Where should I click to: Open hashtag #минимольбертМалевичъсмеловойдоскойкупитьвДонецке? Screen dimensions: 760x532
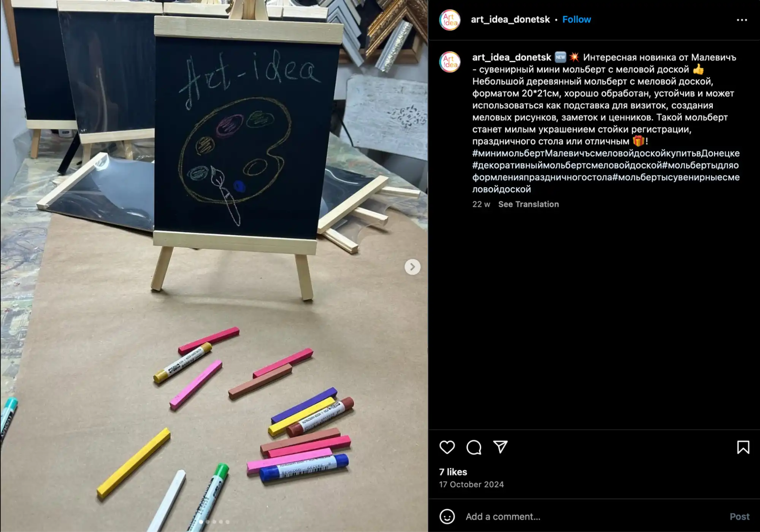606,153
